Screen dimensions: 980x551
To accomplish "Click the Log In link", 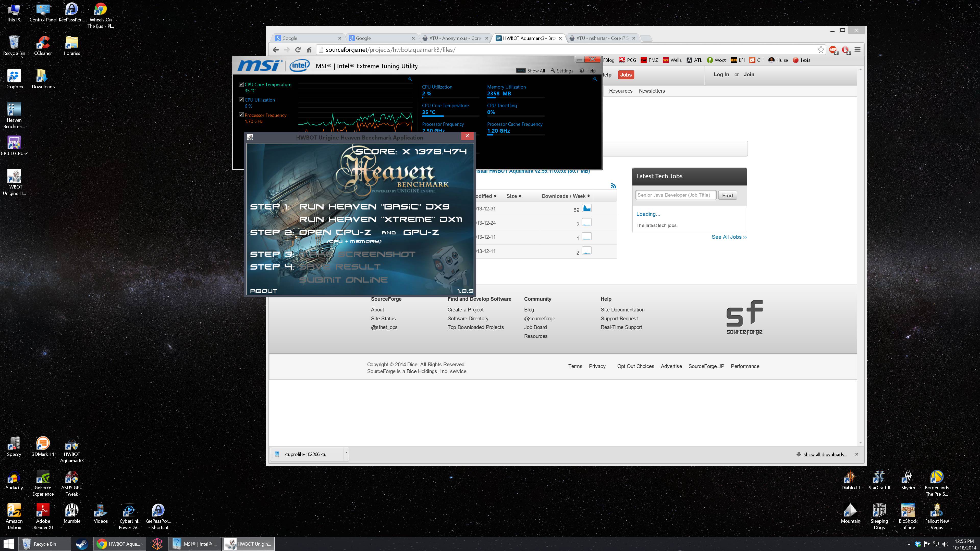I will [721, 74].
